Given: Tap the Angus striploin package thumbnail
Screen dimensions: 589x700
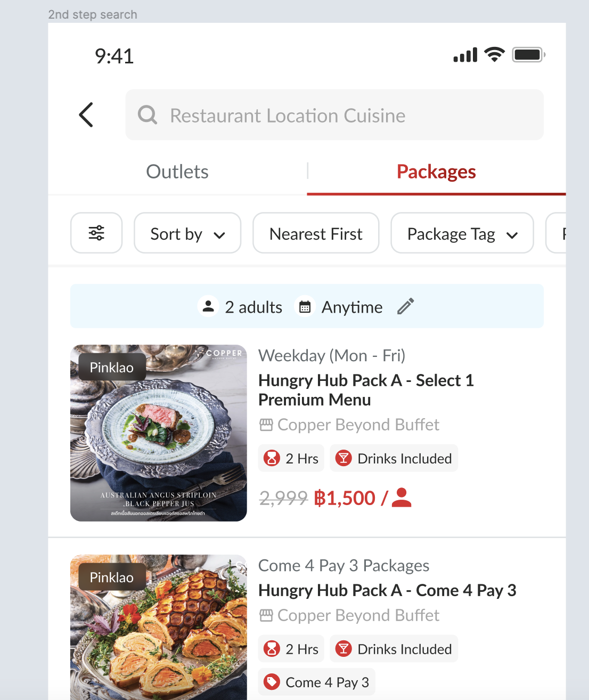Looking at the screenshot, I should (159, 433).
